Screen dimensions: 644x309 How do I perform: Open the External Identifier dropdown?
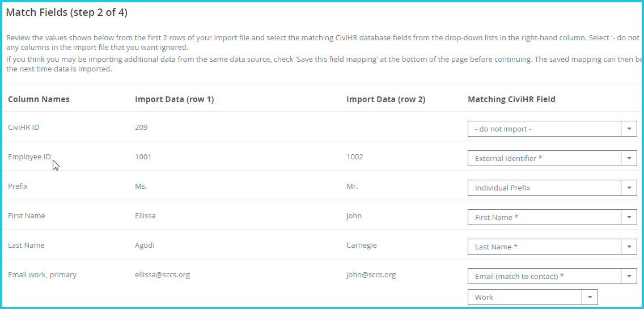[552, 158]
